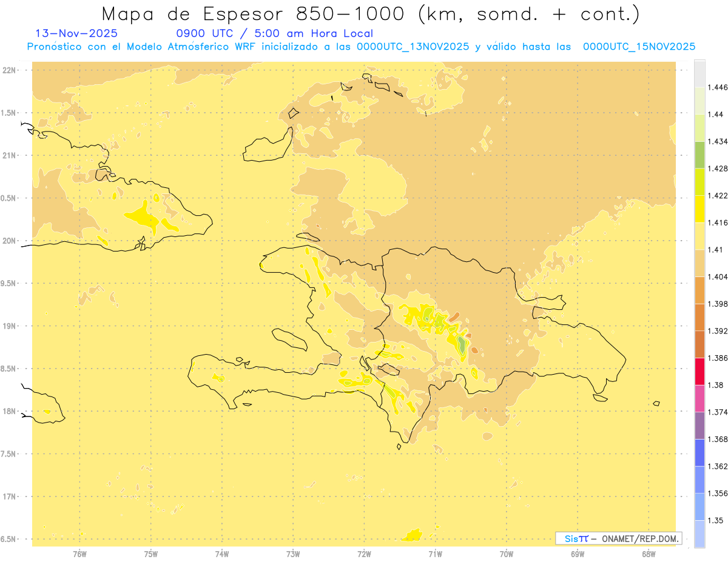Click the color scale value '1.392'
This screenshot has height=562, width=728.
tap(718, 331)
